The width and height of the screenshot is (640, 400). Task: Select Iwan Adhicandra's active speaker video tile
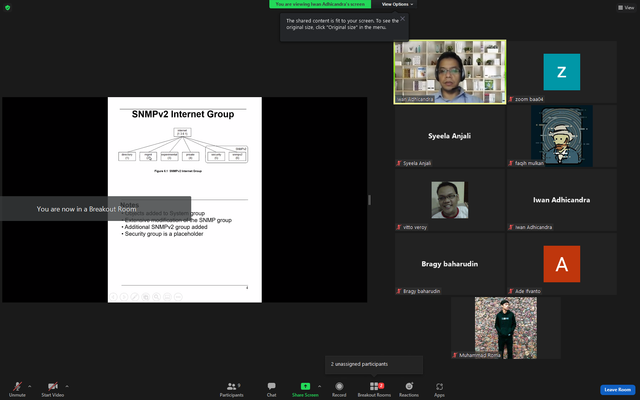click(450, 72)
